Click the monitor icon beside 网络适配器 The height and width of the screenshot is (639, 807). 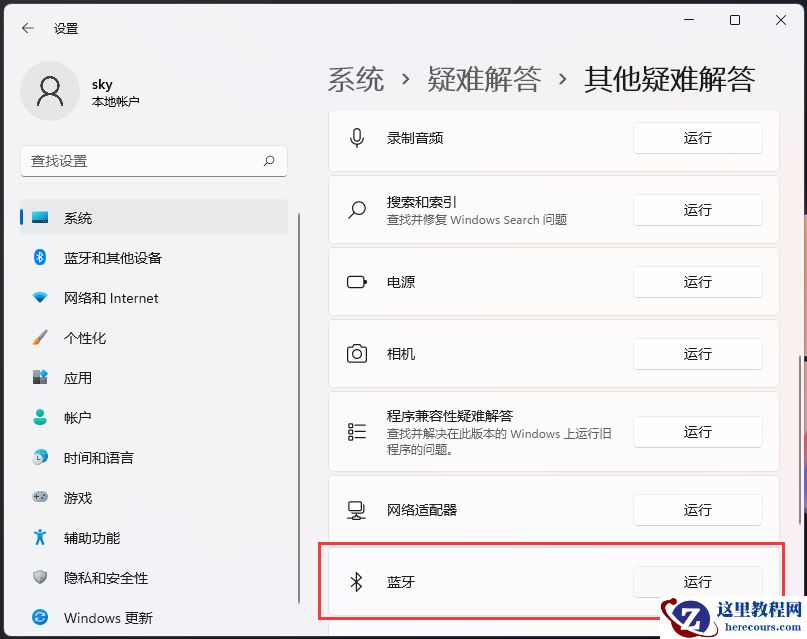(355, 510)
